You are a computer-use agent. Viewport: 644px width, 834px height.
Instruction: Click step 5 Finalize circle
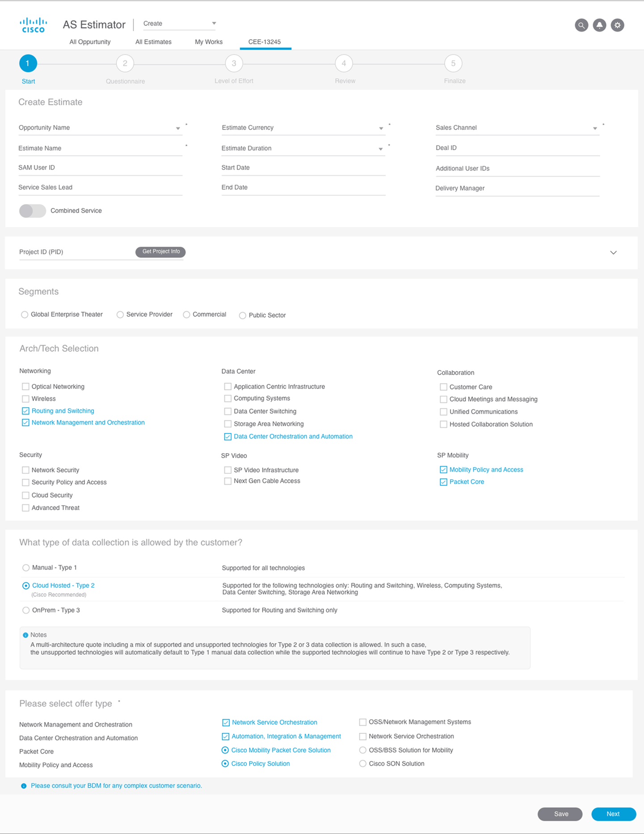tap(453, 64)
